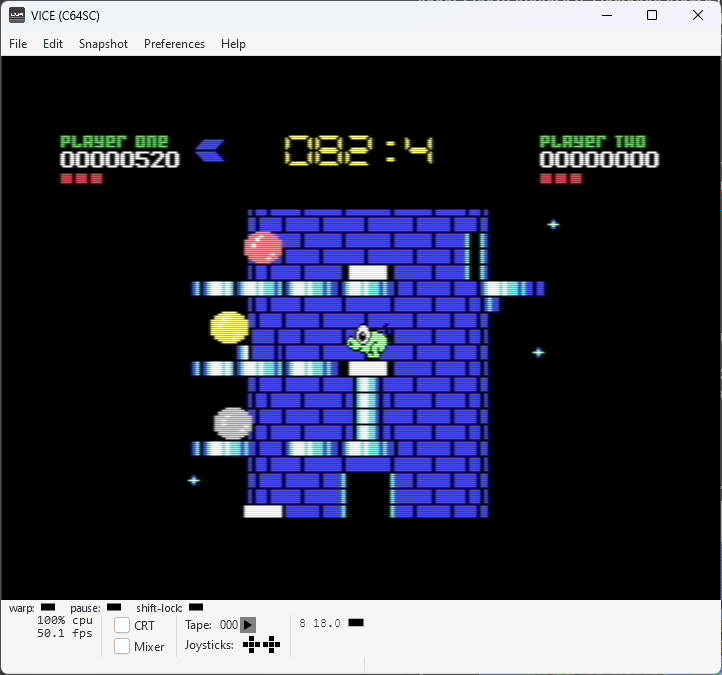Click the first joystick indicator icon
722x675 pixels.
click(251, 645)
